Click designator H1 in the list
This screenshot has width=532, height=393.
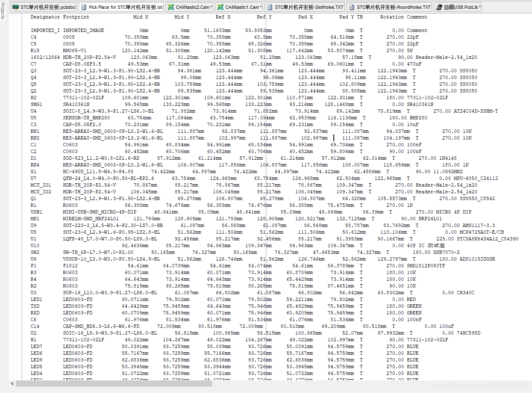point(34,340)
